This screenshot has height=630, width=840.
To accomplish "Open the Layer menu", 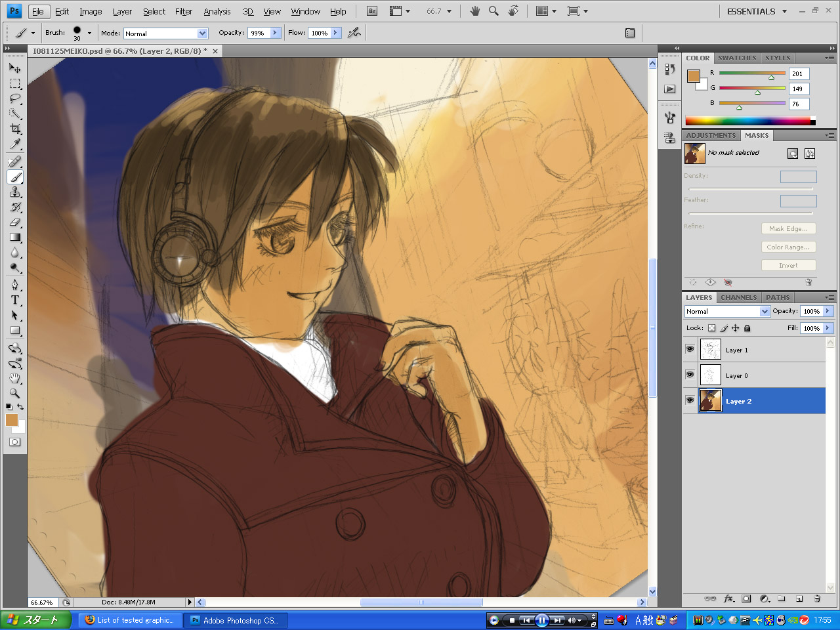I will coord(122,11).
